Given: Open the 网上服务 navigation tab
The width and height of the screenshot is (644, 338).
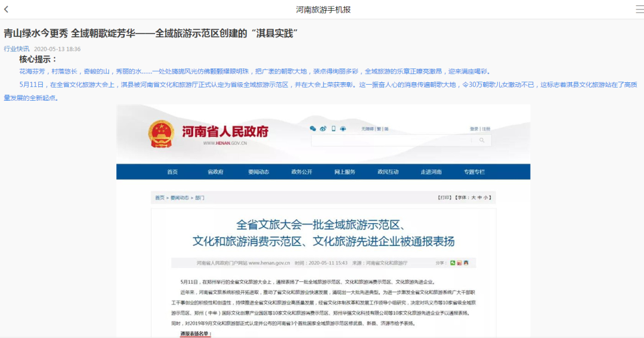Looking at the screenshot, I should point(345,172).
